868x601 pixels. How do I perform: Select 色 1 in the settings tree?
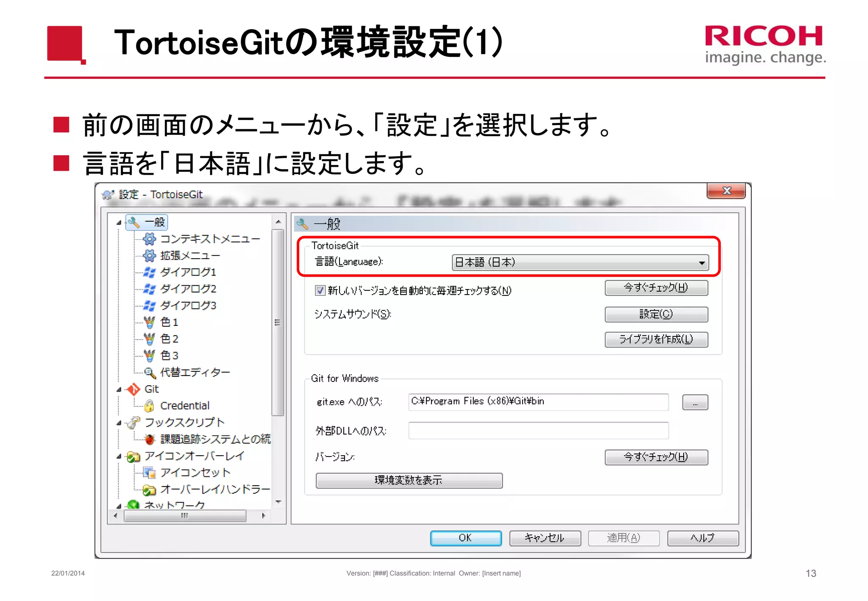point(169,322)
